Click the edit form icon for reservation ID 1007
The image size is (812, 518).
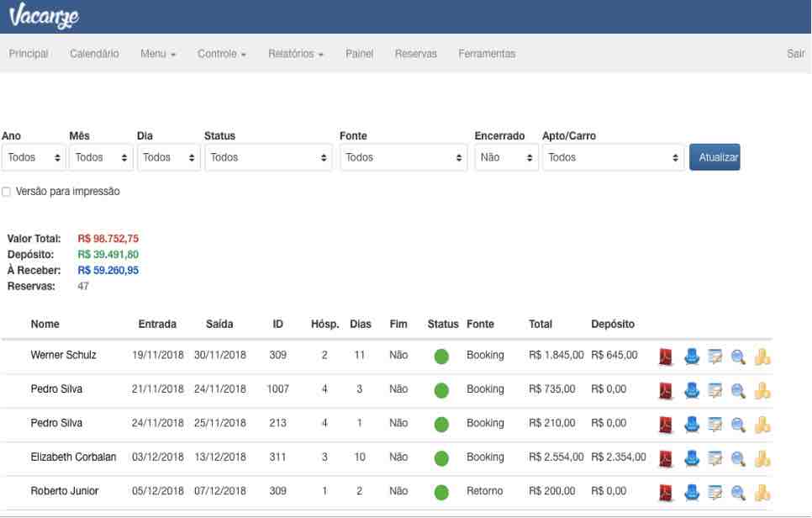[x=714, y=390]
